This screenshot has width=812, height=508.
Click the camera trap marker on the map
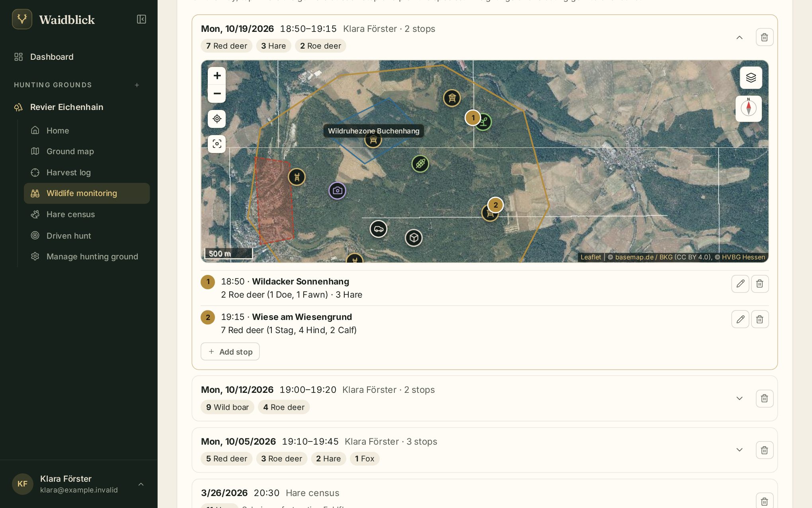point(337,190)
